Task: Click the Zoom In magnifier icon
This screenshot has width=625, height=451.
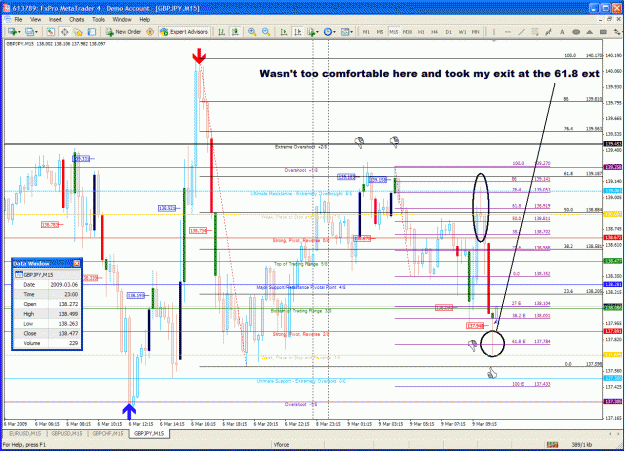Action: [x=252, y=32]
